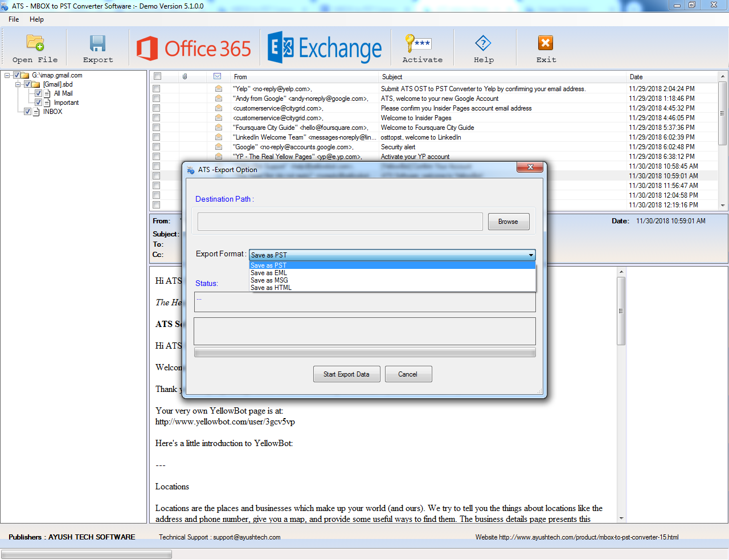Click the envelope column header icon
Image resolution: width=729 pixels, height=560 pixels.
218,76
